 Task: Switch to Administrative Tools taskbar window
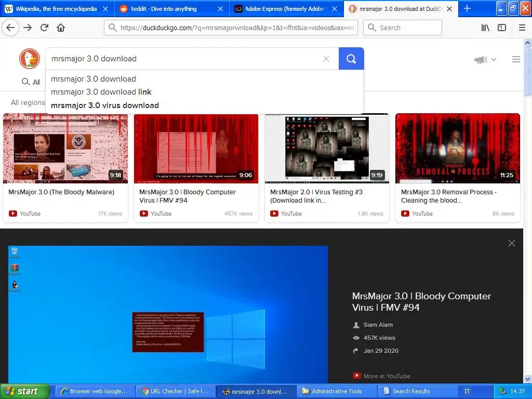(337, 391)
